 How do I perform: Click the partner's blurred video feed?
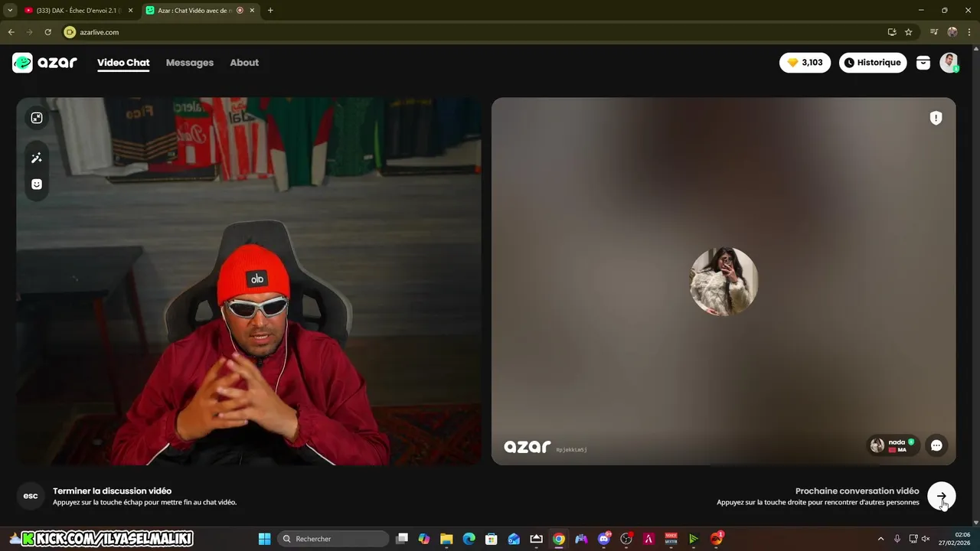(x=724, y=281)
